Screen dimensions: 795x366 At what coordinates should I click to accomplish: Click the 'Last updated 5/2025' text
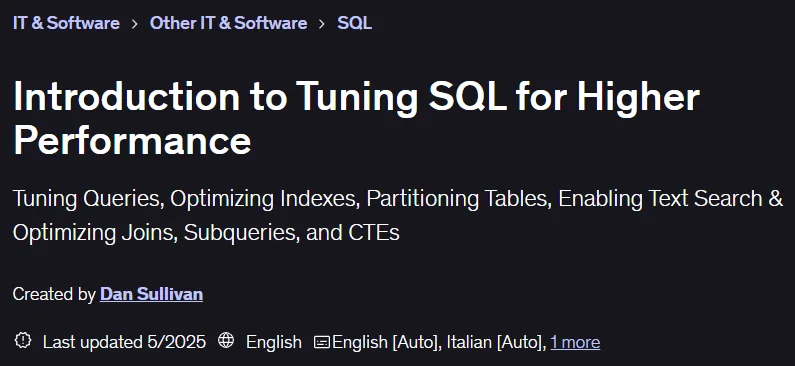click(124, 342)
